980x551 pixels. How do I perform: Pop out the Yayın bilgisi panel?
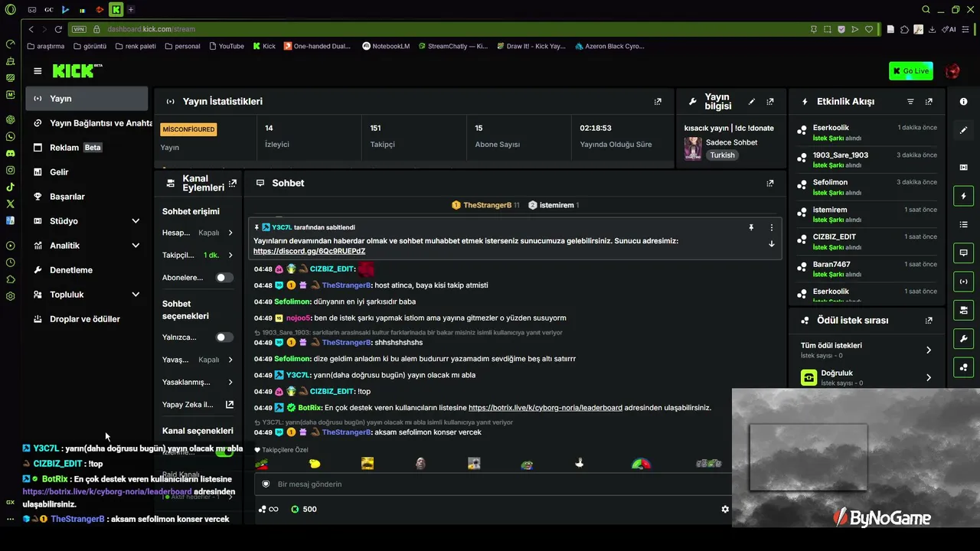click(770, 101)
